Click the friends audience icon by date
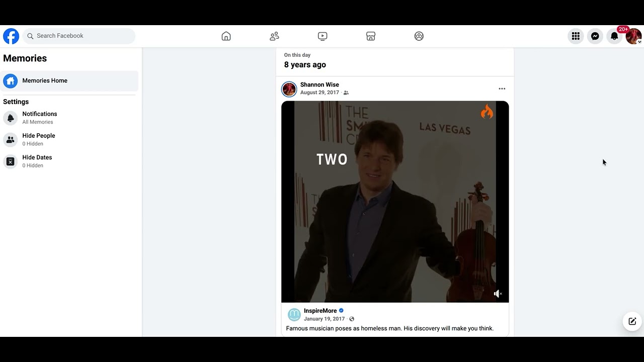The height and width of the screenshot is (362, 644). (346, 93)
